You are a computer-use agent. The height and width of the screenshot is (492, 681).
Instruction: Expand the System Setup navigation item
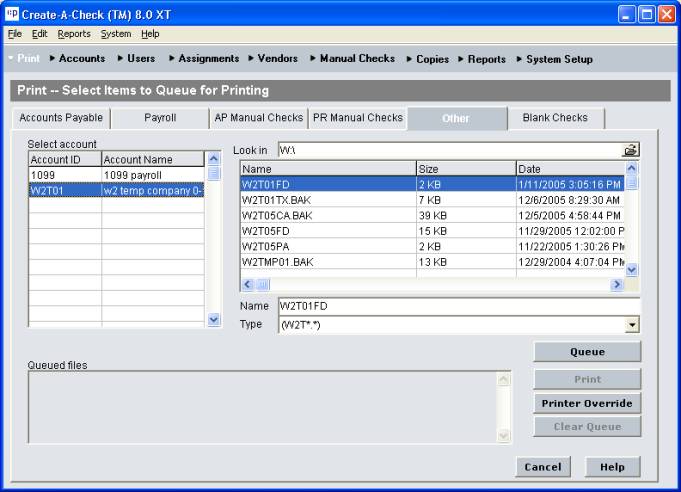(x=555, y=59)
